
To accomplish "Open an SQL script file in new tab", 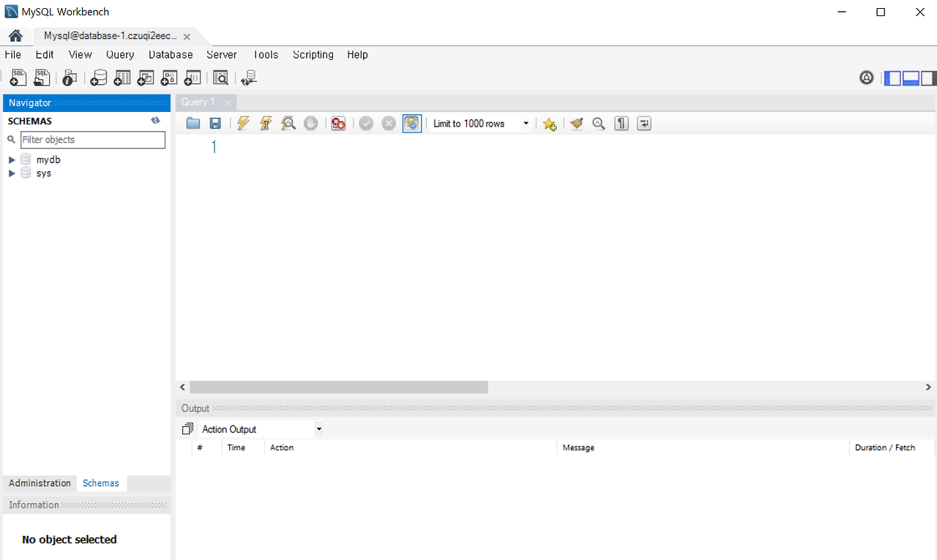I will [42, 78].
